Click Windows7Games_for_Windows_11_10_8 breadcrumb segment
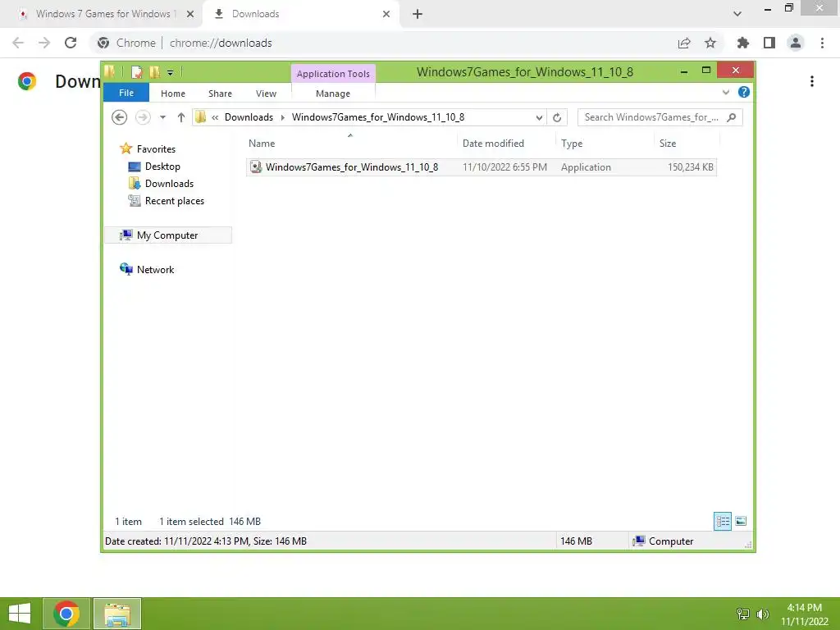840x630 pixels. [377, 116]
